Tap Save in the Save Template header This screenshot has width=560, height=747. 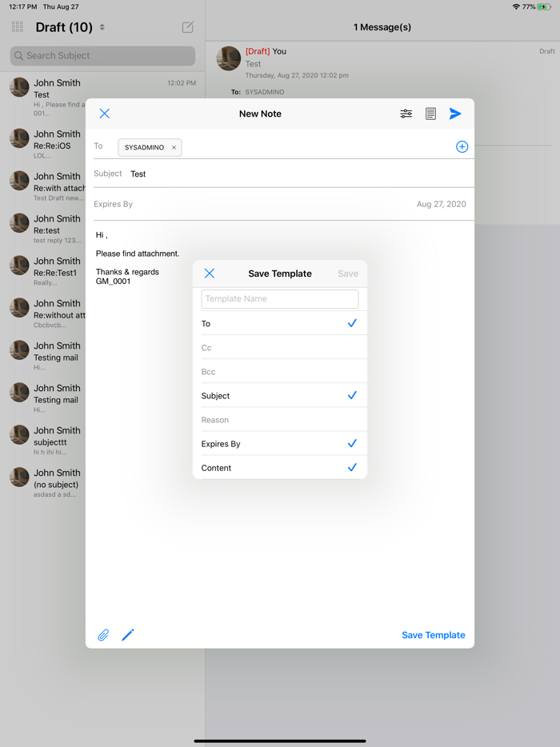click(x=348, y=274)
